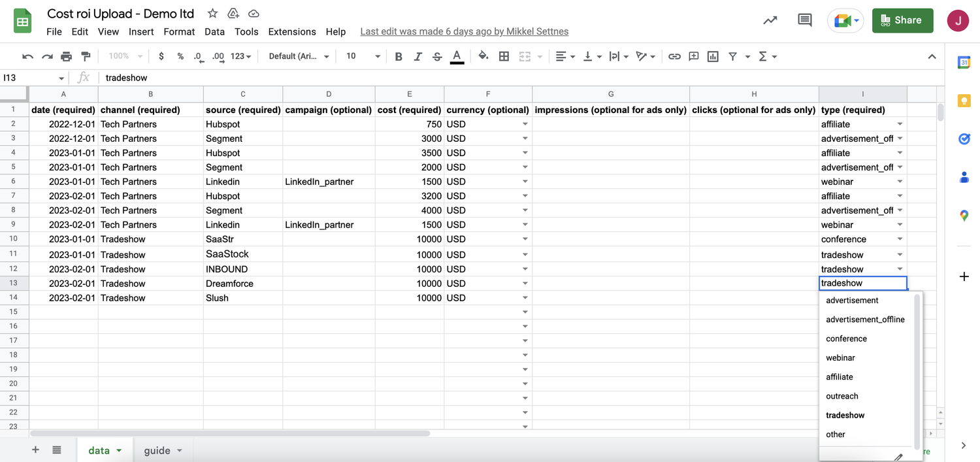This screenshot has height=462, width=980.
Task: Open horizontal align options
Action: coord(565,57)
